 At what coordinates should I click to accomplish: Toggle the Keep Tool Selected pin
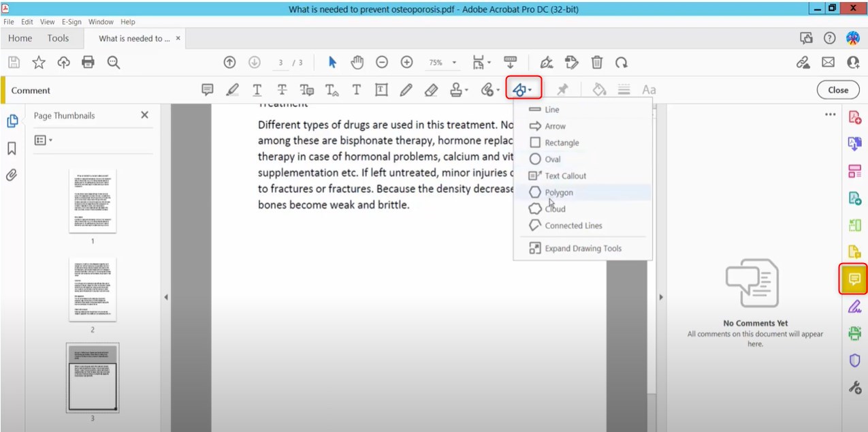pos(562,89)
